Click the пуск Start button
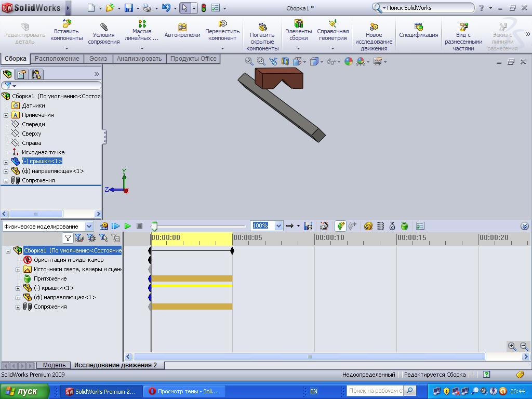Screen dimensions: 532x399 [25, 391]
